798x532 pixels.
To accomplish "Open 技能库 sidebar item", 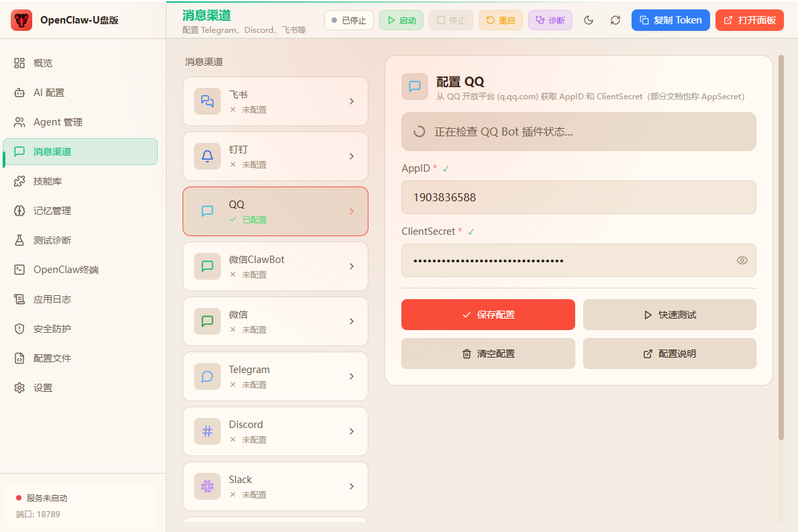I will tap(81, 181).
